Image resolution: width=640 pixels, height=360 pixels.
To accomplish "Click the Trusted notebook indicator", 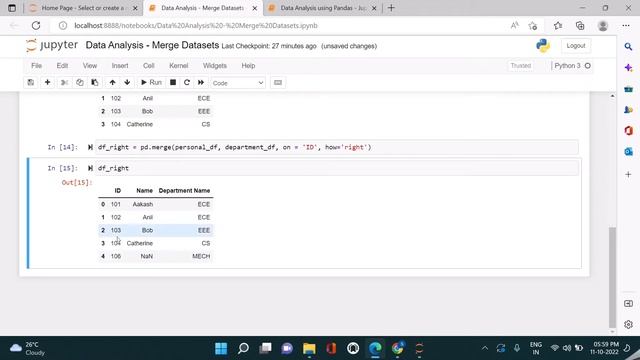I will coord(520,66).
